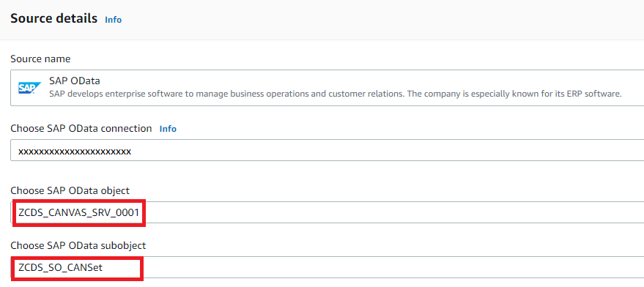644x287 pixels.
Task: Click the SAP enterprise software description text
Action: 335,94
